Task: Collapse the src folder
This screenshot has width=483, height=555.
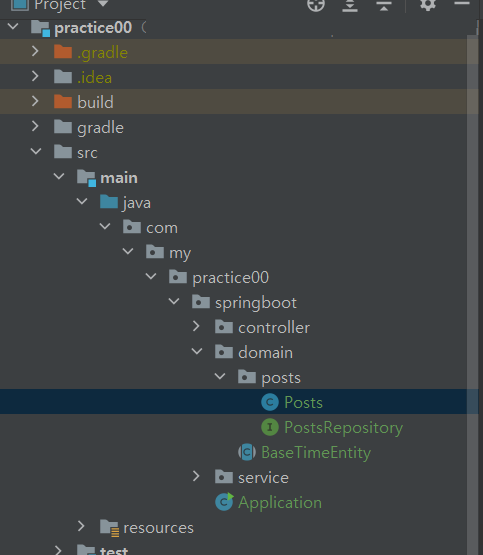Action: (36, 151)
